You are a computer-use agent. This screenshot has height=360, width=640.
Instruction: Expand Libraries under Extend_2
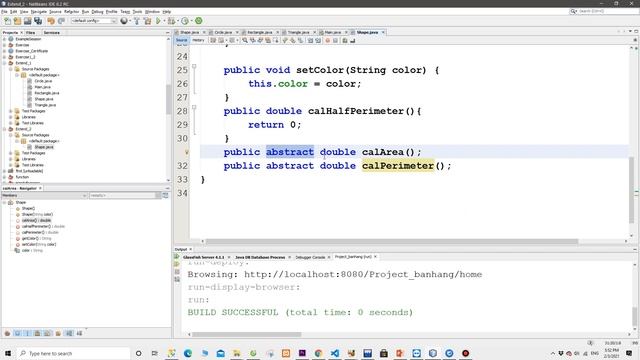pos(11,159)
